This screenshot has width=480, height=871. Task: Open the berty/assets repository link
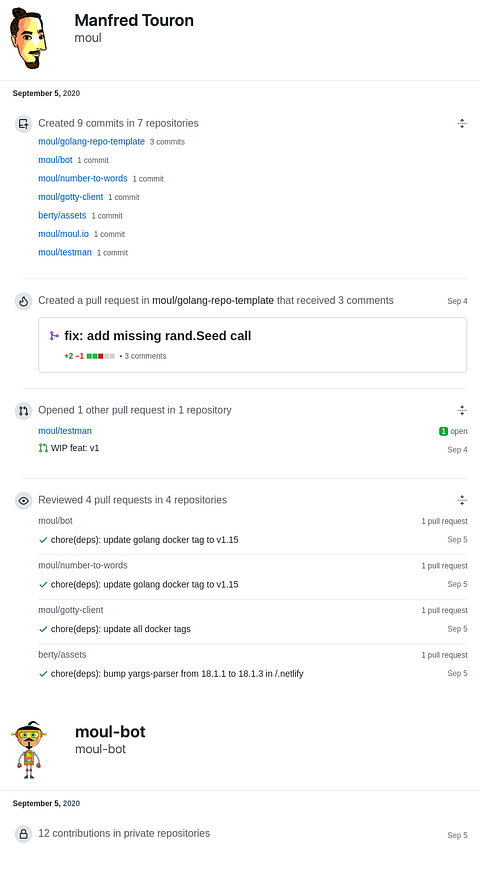pos(62,215)
